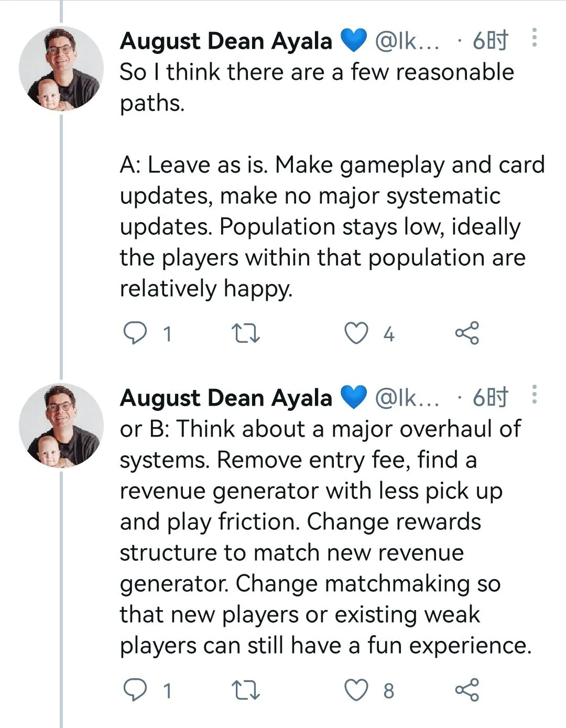Open August Dean Ayala name on second tweet

click(226, 398)
